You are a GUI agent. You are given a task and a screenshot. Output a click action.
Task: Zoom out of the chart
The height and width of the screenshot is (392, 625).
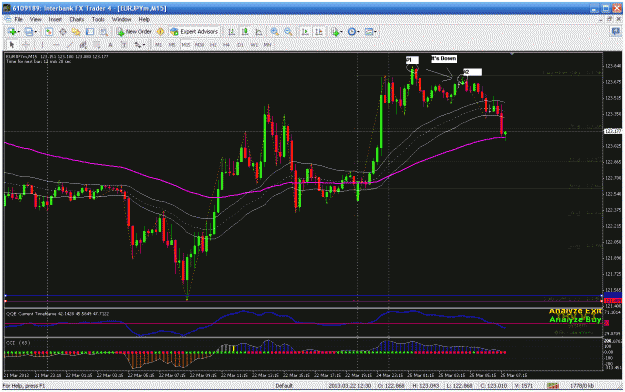tap(288, 32)
